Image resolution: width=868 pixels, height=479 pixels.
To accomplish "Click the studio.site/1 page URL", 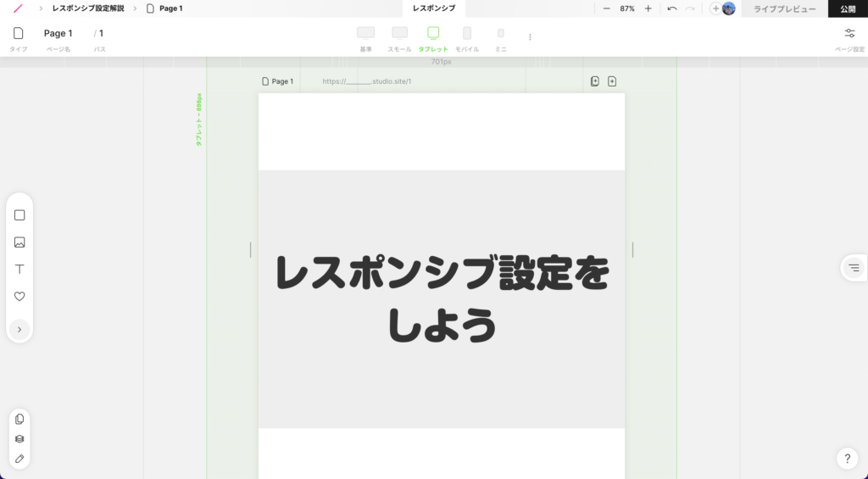I will click(x=367, y=81).
